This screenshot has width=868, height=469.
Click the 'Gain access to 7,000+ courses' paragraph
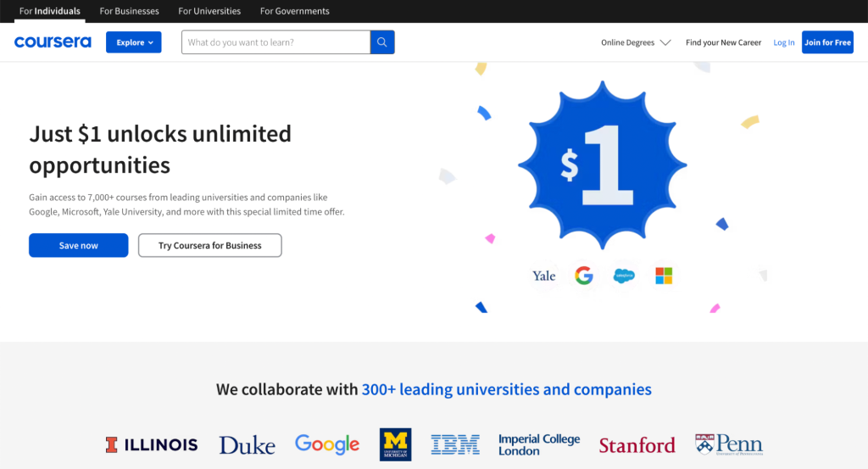[186, 204]
